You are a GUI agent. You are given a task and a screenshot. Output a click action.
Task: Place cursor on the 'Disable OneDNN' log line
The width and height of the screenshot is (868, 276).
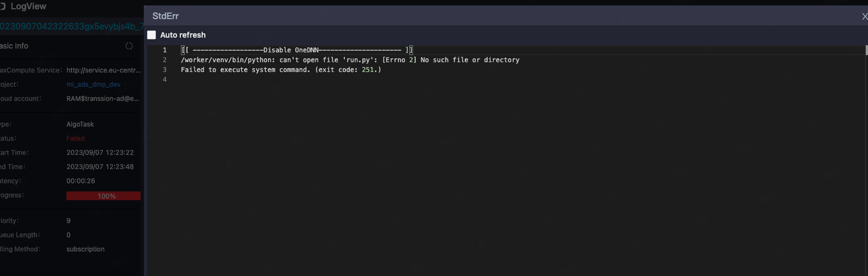pos(297,50)
